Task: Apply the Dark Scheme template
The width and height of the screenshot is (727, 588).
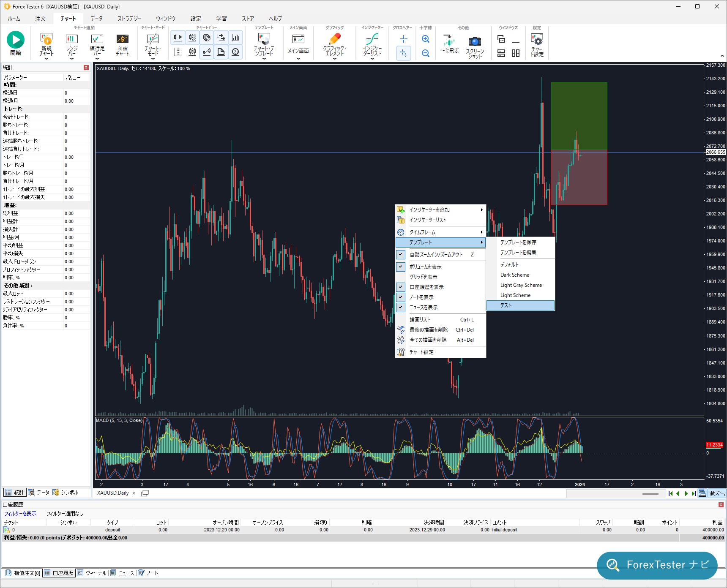Action: 520,275
